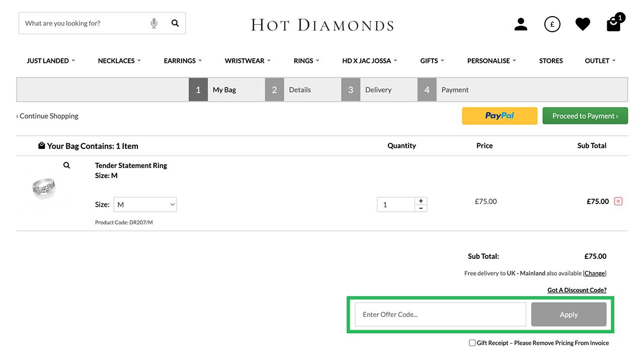Expand the Gifts menu

coord(432,60)
